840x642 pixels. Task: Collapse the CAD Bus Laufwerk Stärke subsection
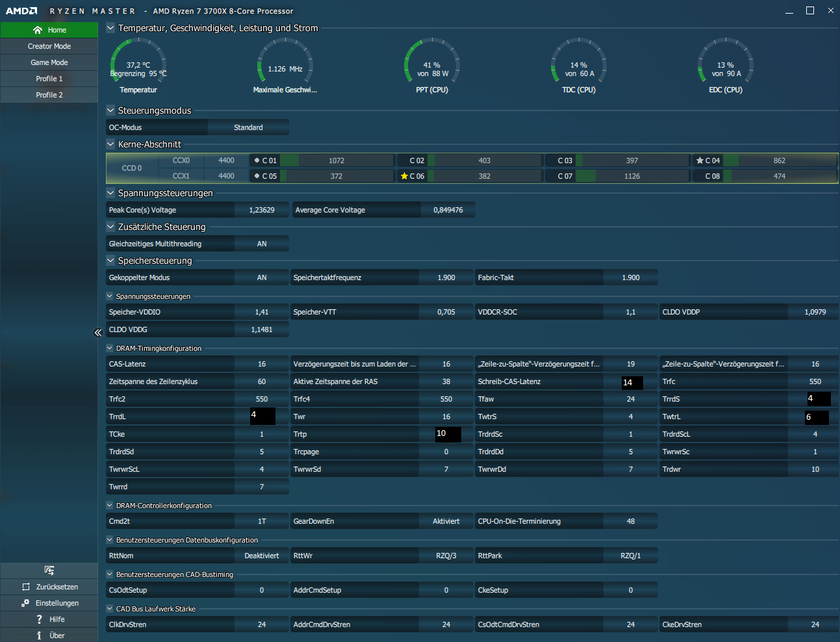pos(110,609)
